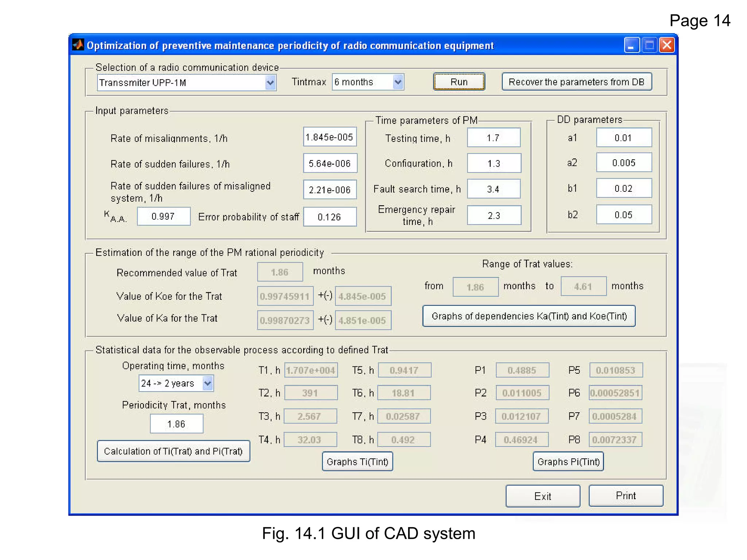This screenshot has height=560, width=747.
Task: Click the P2 value 0.011005
Action: coord(522,393)
